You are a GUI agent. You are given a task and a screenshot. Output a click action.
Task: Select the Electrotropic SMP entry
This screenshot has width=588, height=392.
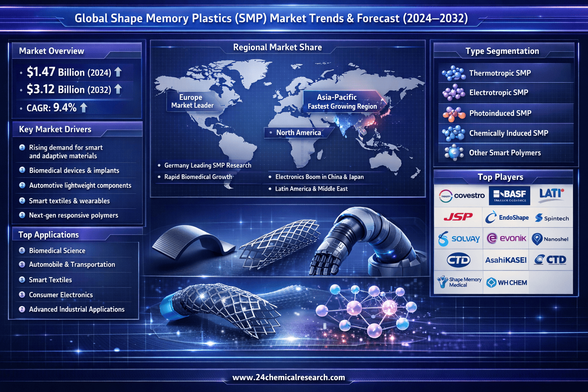coord(498,93)
